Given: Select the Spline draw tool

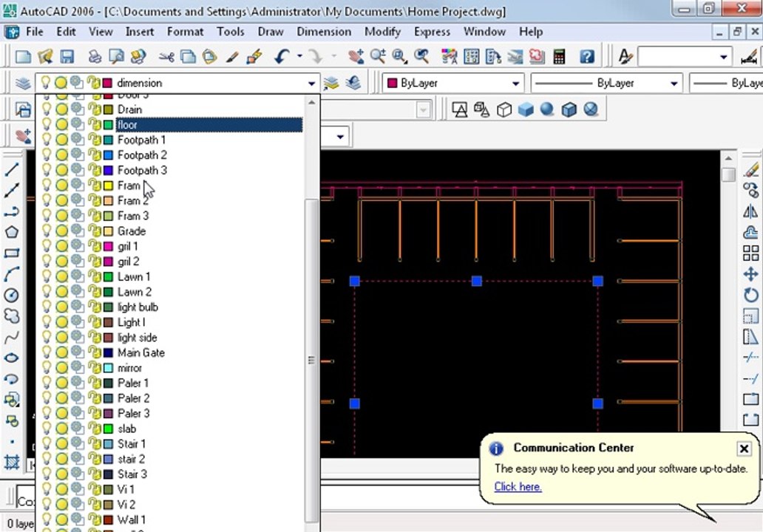Looking at the screenshot, I should pyautogui.click(x=12, y=337).
